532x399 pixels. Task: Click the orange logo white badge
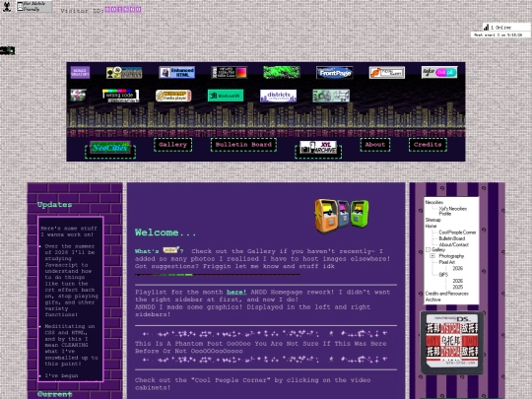pyautogui.click(x=387, y=72)
